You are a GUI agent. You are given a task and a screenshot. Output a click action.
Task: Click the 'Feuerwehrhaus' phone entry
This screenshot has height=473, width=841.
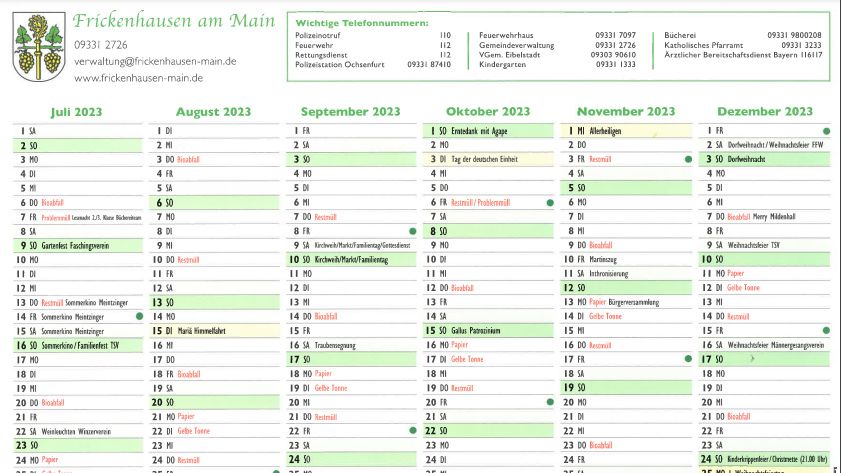[506, 35]
